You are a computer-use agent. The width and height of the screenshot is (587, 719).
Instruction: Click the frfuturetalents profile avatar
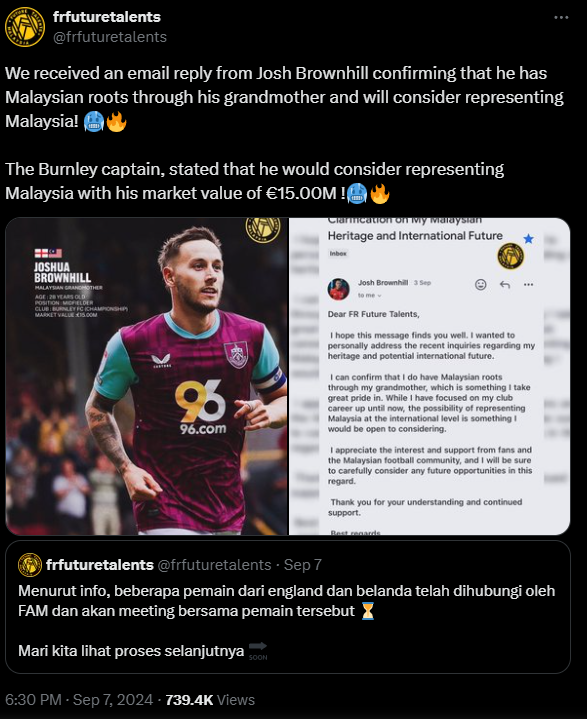[x=25, y=27]
